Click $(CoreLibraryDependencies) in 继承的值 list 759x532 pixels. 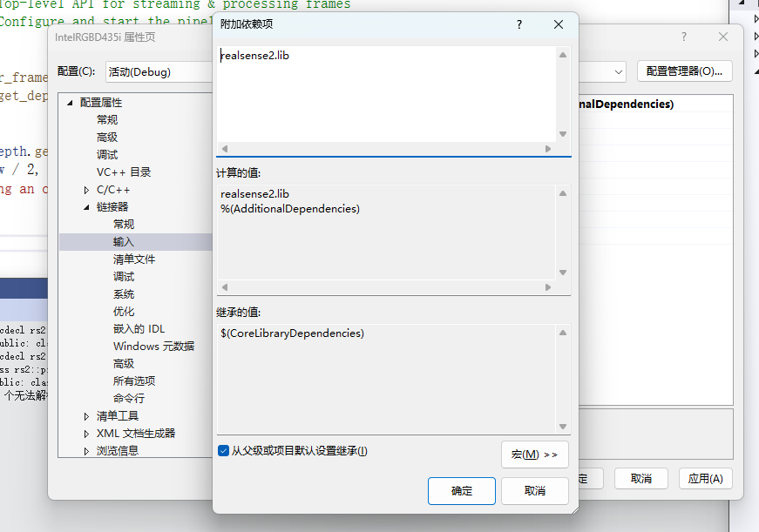click(292, 333)
